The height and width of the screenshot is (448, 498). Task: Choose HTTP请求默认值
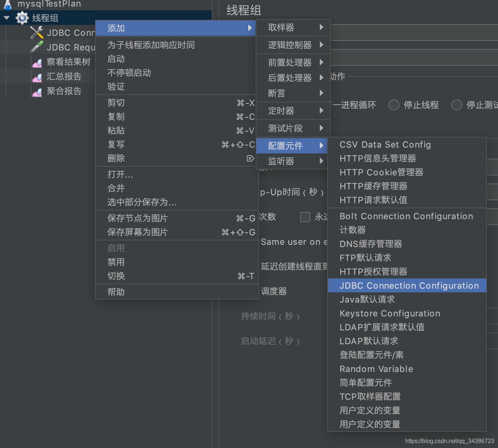click(407, 200)
